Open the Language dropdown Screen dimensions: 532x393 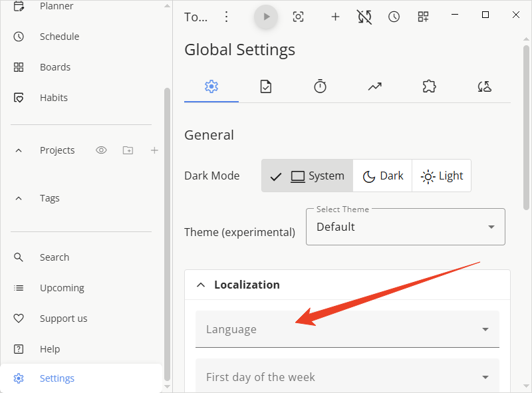(x=347, y=329)
